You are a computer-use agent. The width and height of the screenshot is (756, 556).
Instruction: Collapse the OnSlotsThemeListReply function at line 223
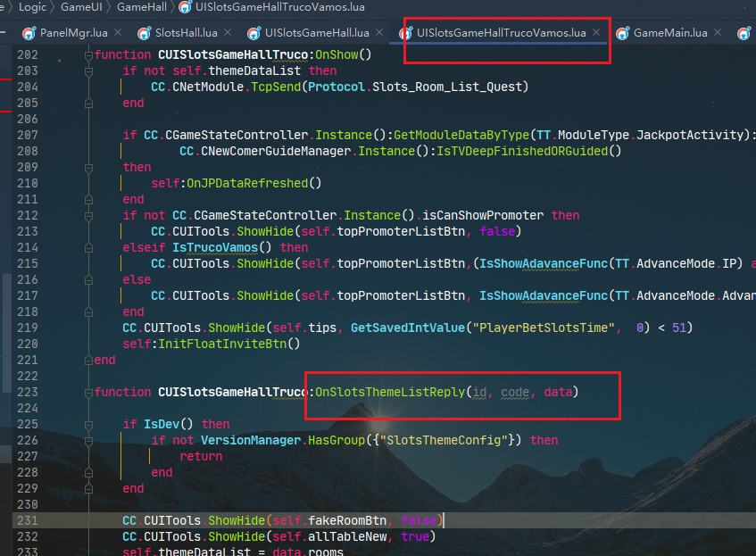pyautogui.click(x=88, y=393)
